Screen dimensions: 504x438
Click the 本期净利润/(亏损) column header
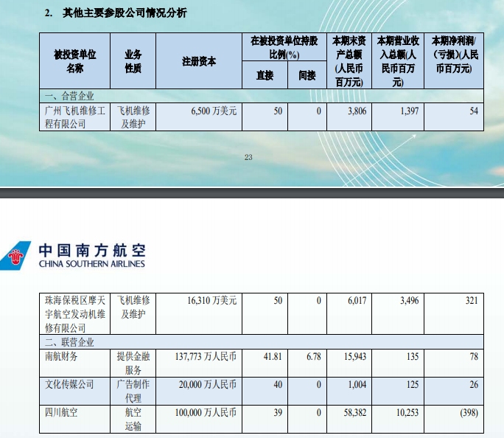454,61
